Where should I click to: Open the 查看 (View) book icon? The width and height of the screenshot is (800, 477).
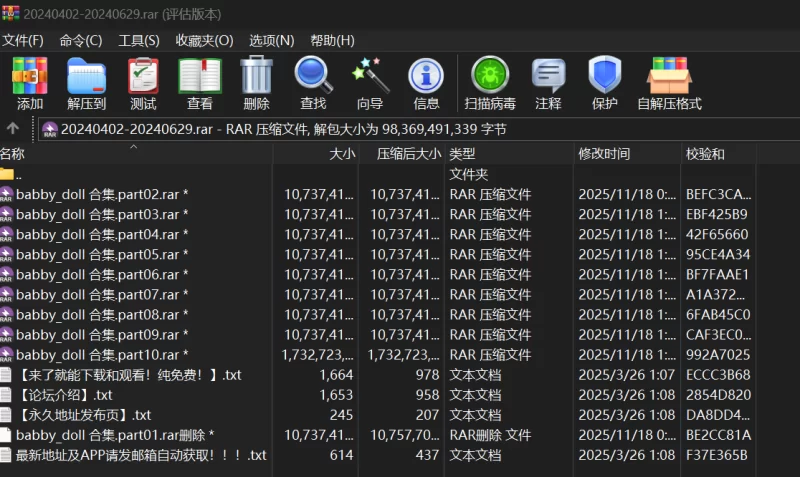(x=200, y=82)
